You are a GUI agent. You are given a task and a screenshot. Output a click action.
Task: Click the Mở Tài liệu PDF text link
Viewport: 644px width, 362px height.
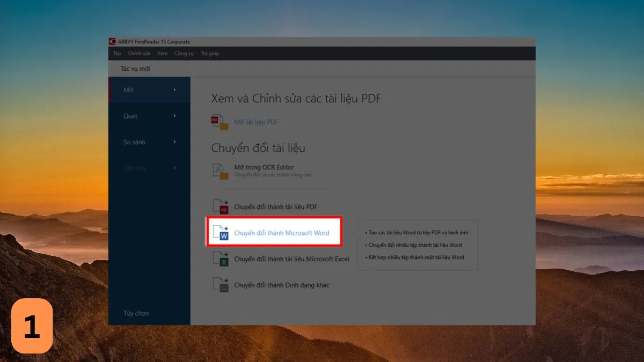point(256,122)
